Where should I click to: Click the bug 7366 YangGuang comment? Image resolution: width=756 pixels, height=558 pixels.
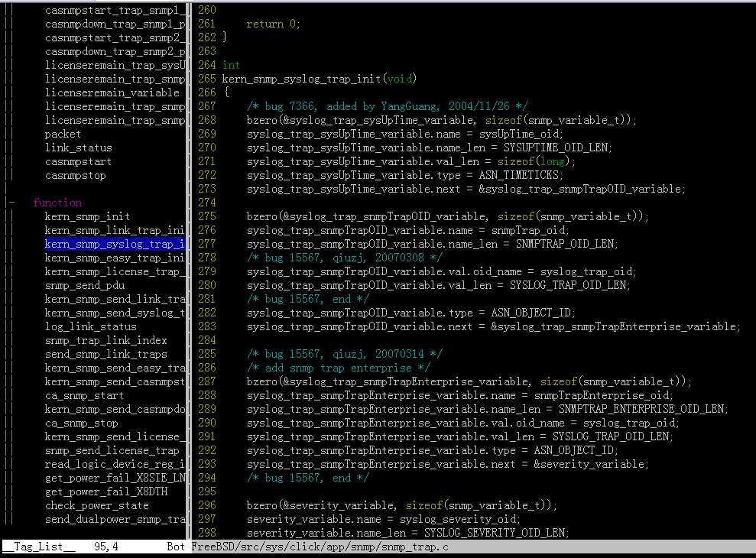coord(387,106)
